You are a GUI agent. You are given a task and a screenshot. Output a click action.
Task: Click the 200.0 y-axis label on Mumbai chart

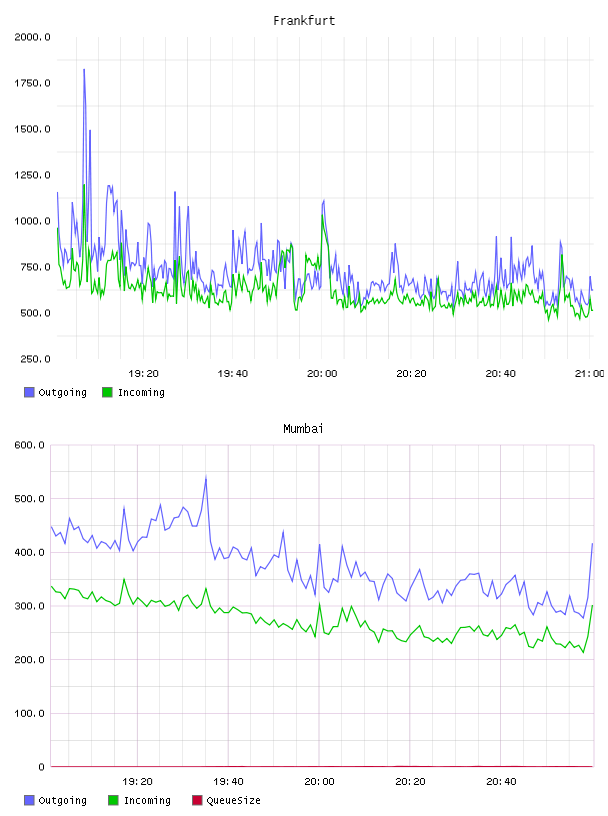click(30, 660)
